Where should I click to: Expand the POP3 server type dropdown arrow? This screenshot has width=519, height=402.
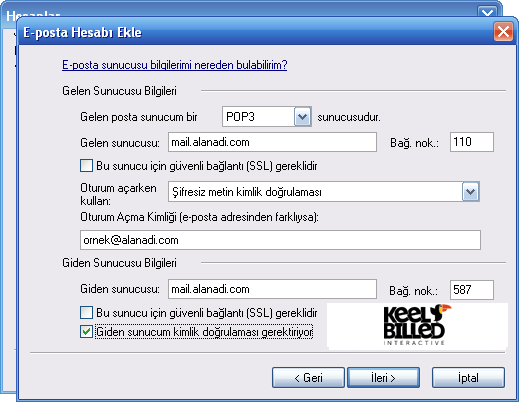click(x=303, y=117)
